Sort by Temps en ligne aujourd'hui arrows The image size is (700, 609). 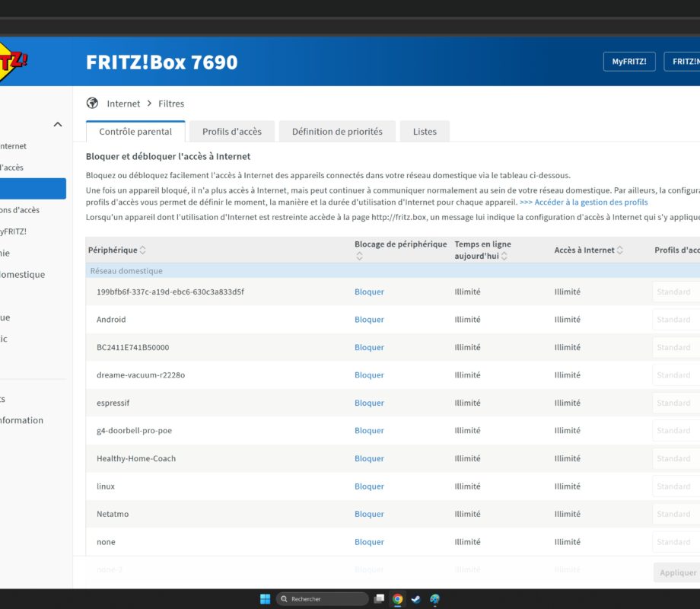point(504,256)
